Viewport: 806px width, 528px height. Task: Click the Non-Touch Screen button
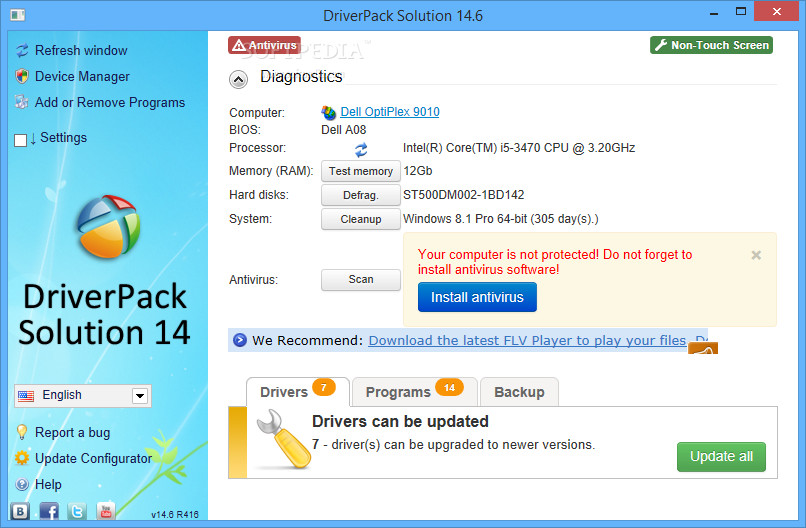pyautogui.click(x=711, y=45)
